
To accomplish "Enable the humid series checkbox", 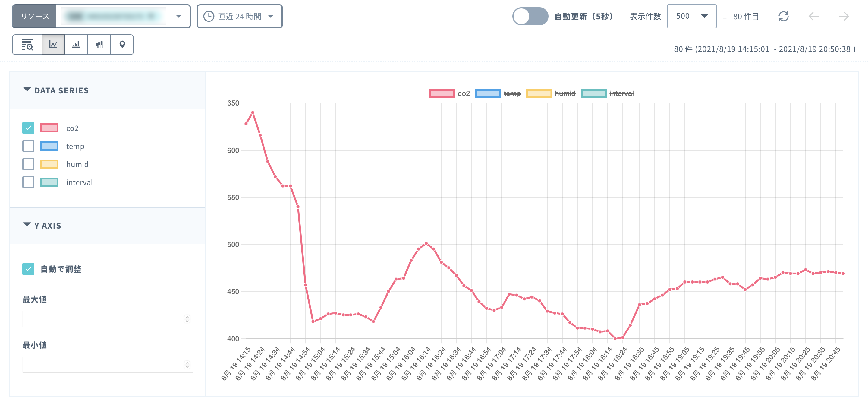I will pyautogui.click(x=28, y=164).
